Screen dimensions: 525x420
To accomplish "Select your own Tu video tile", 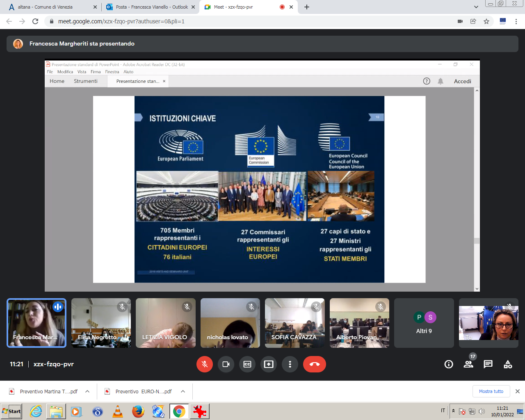I will click(x=488, y=323).
